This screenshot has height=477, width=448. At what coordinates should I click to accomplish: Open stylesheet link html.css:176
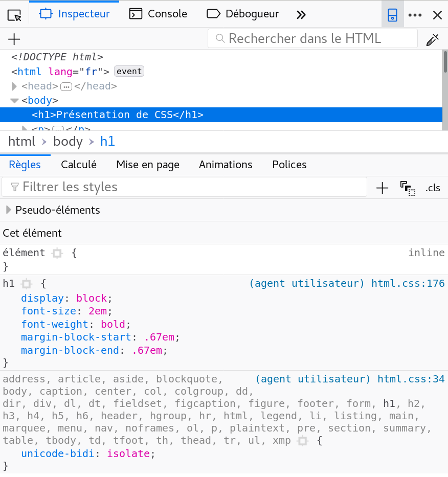(x=408, y=284)
